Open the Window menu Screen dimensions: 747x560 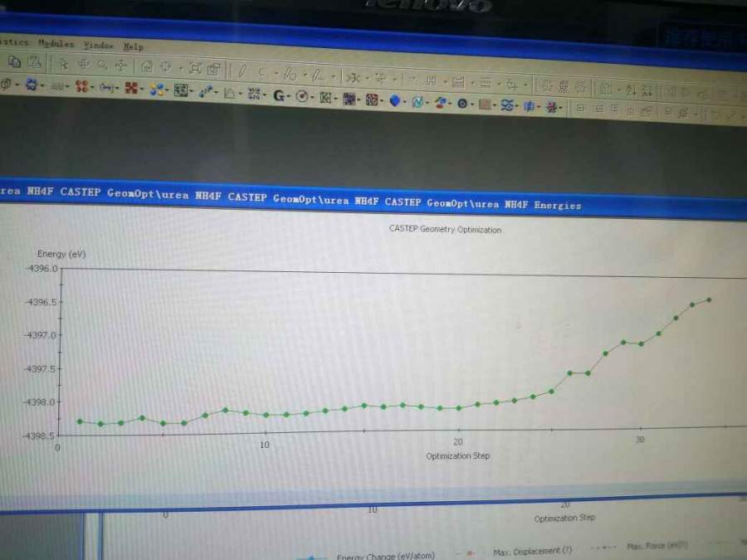click(98, 46)
